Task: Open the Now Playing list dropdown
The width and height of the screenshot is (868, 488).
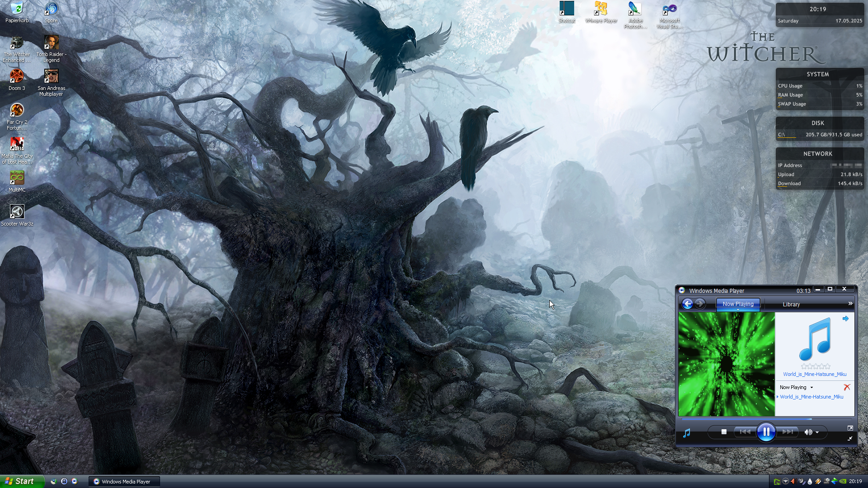Action: (x=796, y=387)
